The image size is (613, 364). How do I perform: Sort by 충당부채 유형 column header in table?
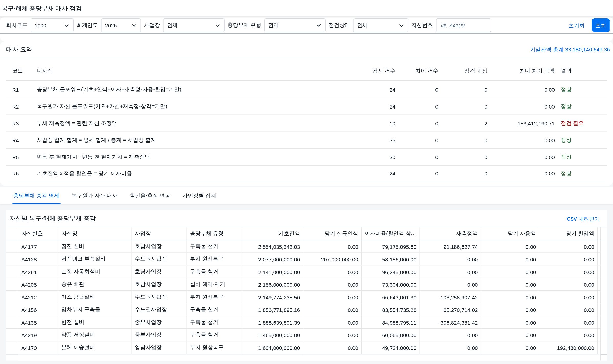pos(214,233)
